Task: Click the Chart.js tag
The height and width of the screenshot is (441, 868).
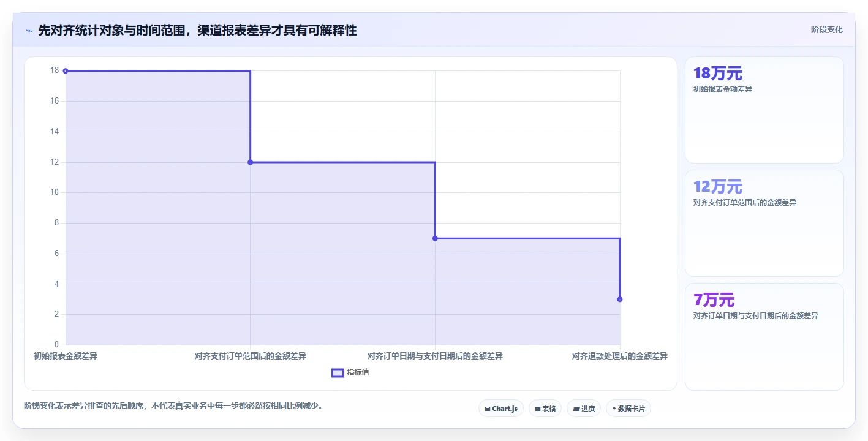Action: tap(500, 409)
